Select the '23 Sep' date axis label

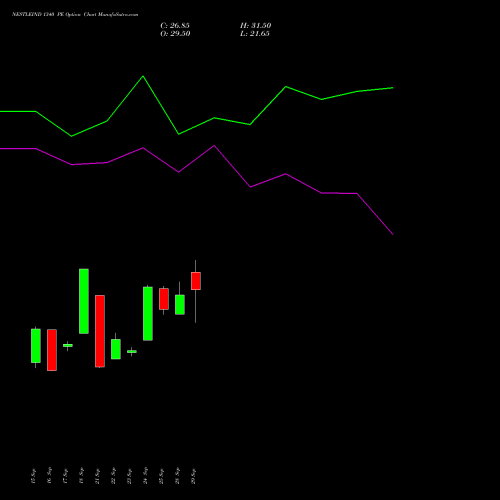(x=129, y=476)
